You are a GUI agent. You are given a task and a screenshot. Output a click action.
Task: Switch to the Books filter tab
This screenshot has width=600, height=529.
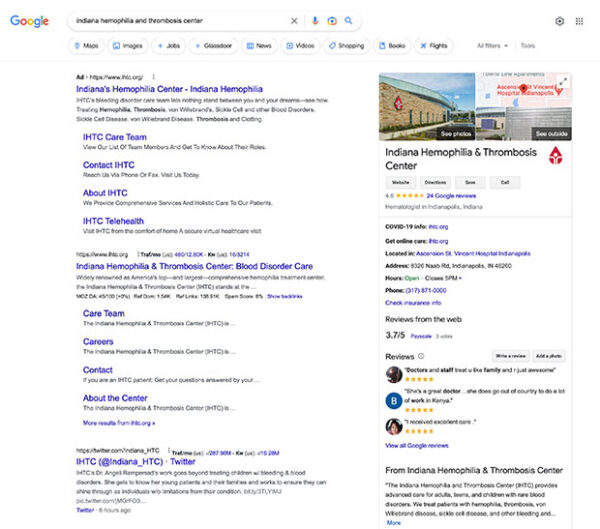392,46
